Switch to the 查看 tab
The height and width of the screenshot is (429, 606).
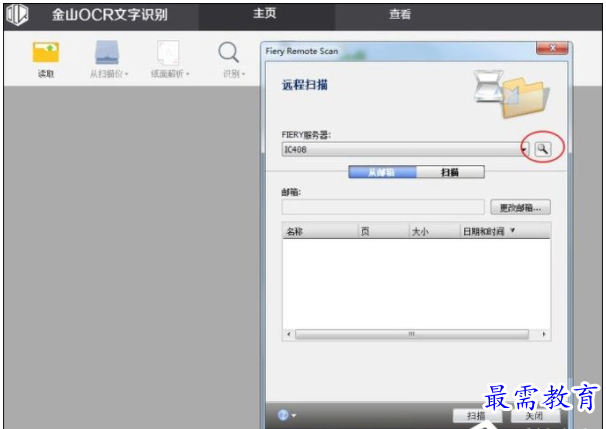point(400,14)
